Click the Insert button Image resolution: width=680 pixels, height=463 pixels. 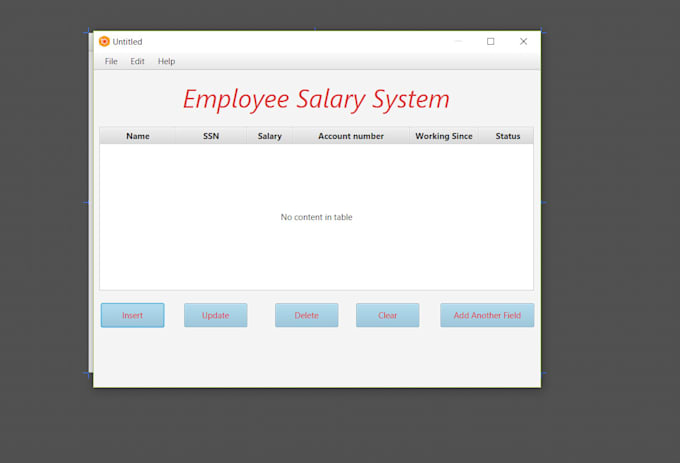coord(132,315)
